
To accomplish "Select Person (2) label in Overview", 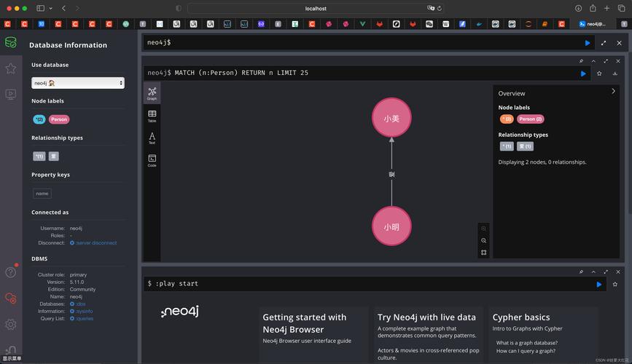I will [x=531, y=119].
